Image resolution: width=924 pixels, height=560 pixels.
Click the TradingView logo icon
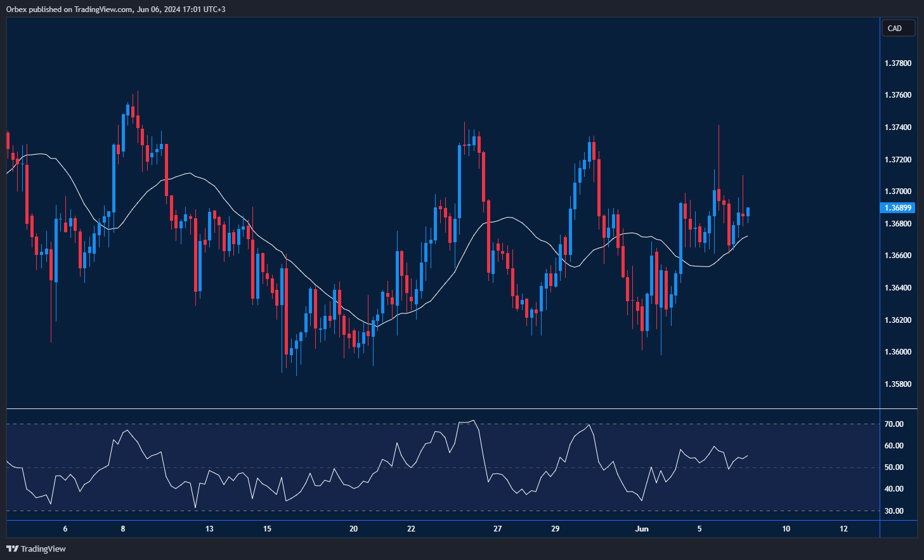click(x=13, y=549)
